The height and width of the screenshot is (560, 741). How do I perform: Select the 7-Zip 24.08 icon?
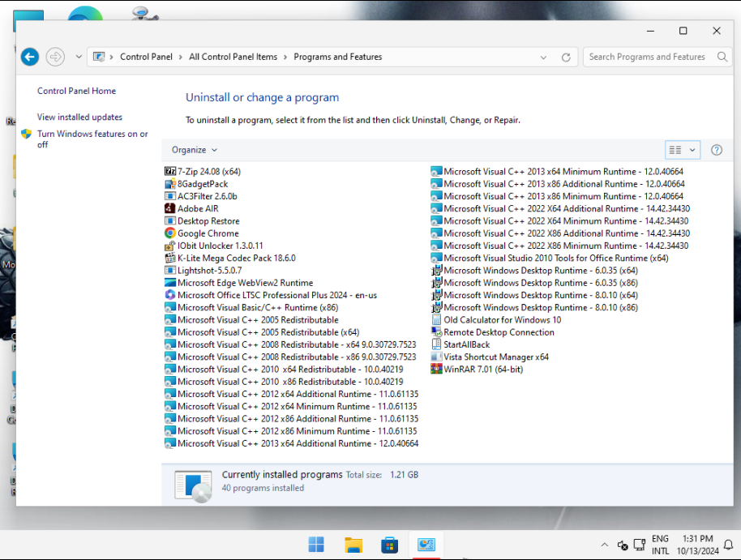click(x=170, y=171)
